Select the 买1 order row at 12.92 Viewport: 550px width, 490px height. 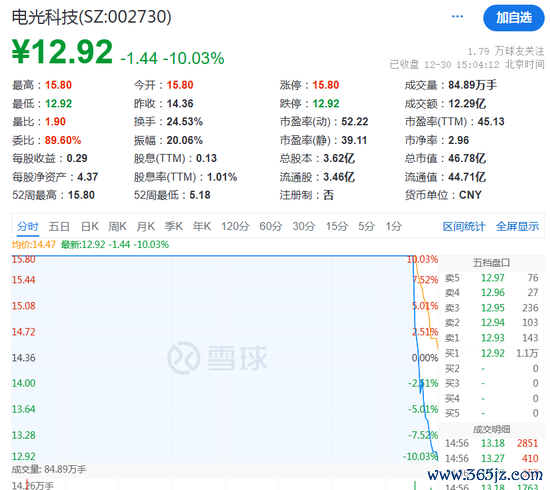click(x=491, y=353)
